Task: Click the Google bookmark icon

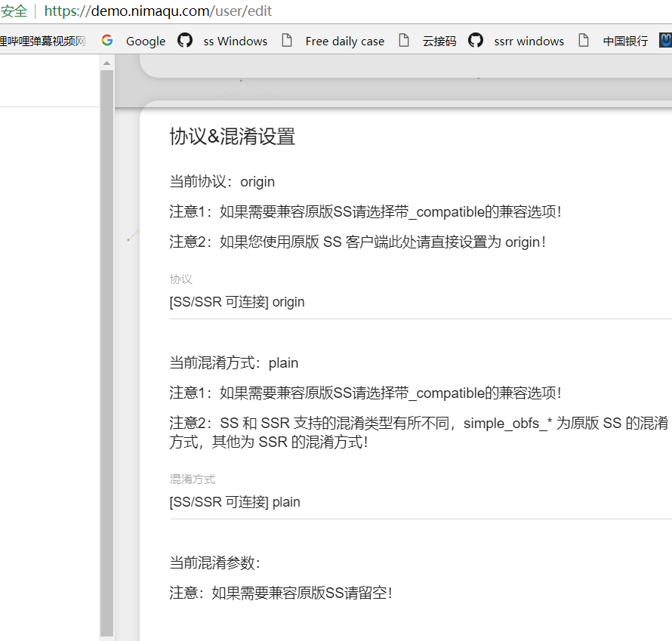Action: pos(107,40)
